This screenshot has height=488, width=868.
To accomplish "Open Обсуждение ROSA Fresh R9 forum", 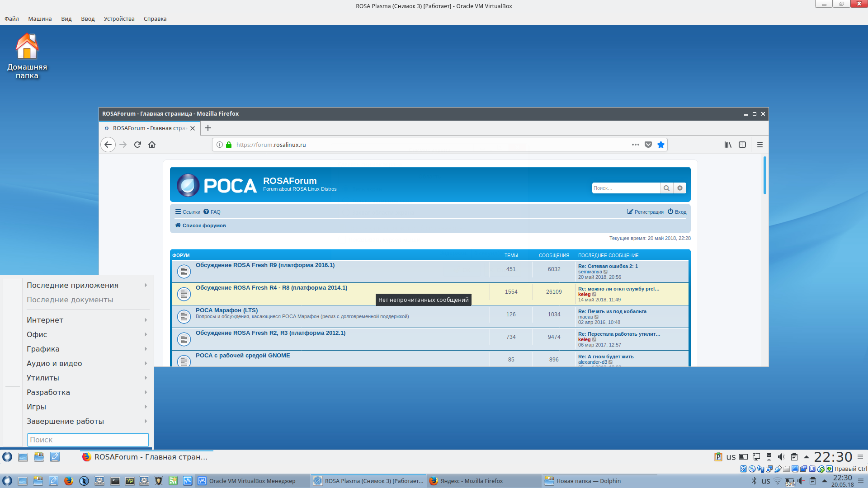I will (x=265, y=265).
